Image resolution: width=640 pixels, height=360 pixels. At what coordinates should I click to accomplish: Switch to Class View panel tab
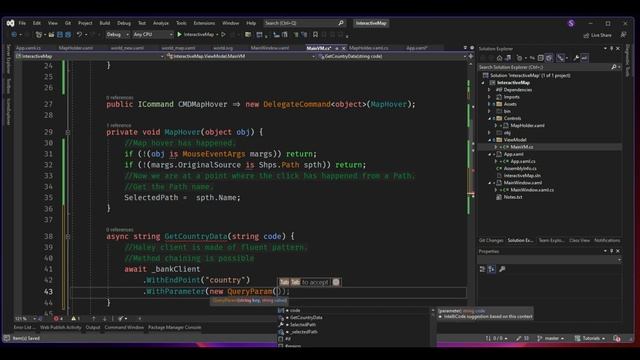click(579, 240)
